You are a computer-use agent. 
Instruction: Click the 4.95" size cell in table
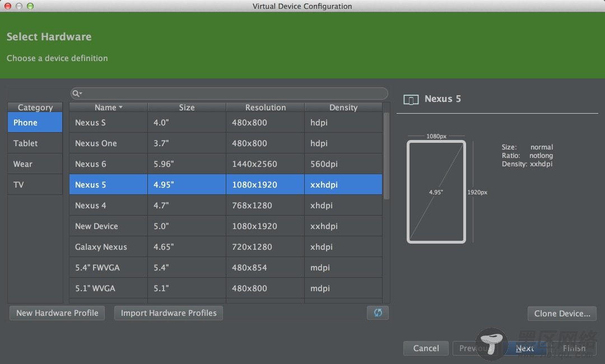(187, 185)
